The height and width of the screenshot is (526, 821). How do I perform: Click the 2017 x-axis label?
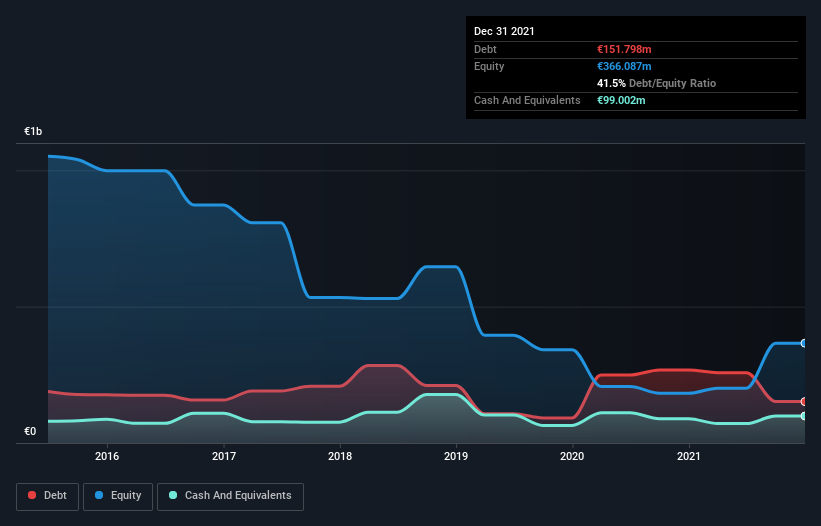tap(224, 456)
